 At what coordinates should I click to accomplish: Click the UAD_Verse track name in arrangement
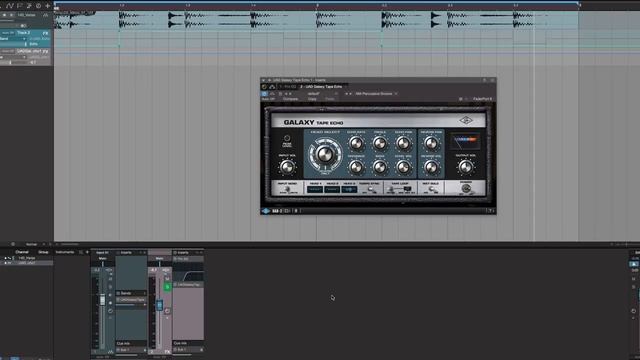[27, 15]
